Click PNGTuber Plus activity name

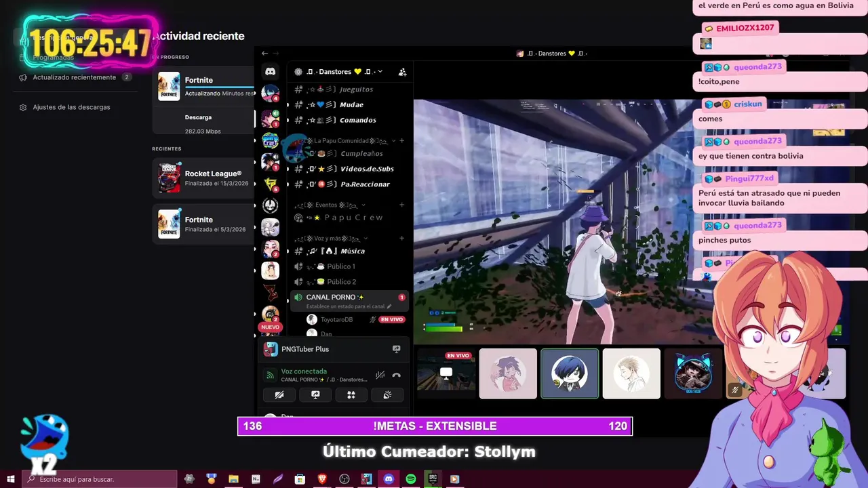(305, 349)
